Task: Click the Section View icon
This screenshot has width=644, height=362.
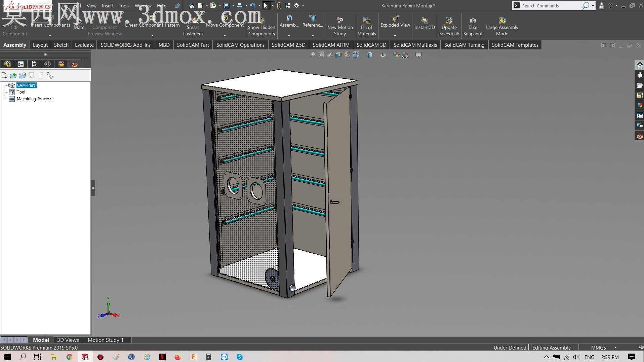Action: click(x=338, y=55)
